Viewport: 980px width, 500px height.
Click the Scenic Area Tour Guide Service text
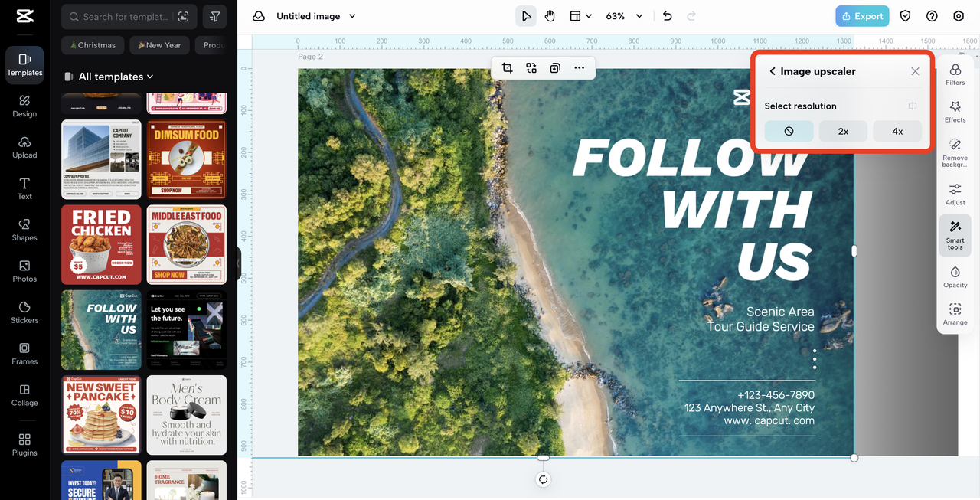[760, 319]
